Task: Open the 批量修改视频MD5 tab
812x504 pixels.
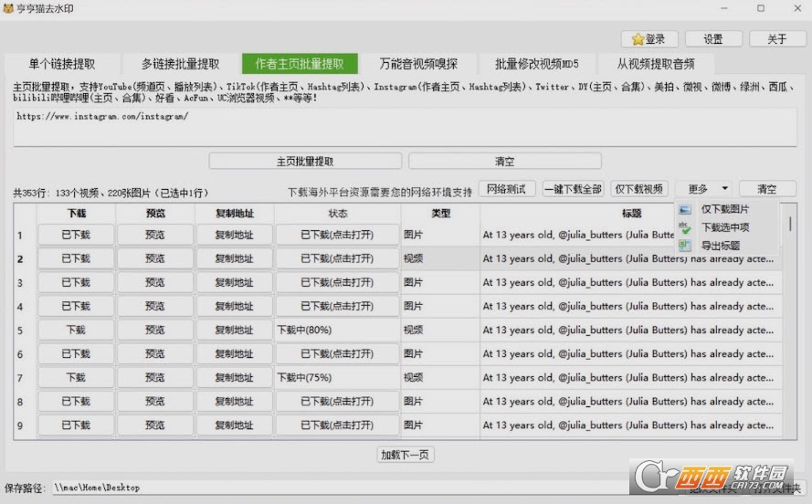Action: (x=536, y=64)
